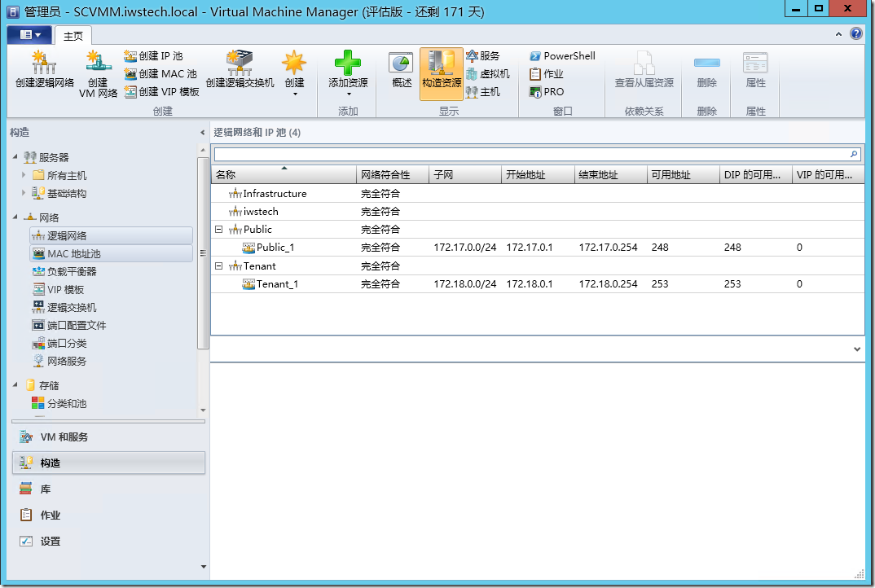Image resolution: width=875 pixels, height=588 pixels.
Task: Click the 创建逻辑交换机 ribbon icon
Action: coord(240,69)
